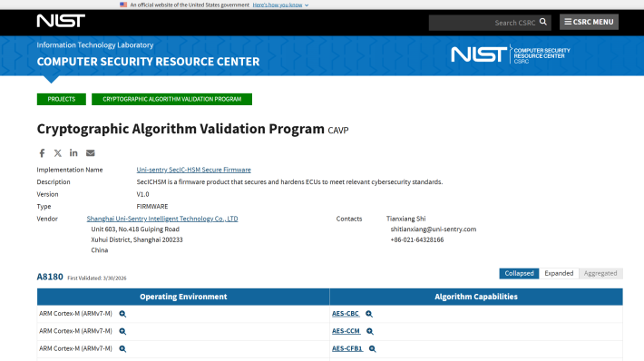The width and height of the screenshot is (644, 361).
Task: Click the magnifier icon next to AES-CFB1
Action: (372, 348)
